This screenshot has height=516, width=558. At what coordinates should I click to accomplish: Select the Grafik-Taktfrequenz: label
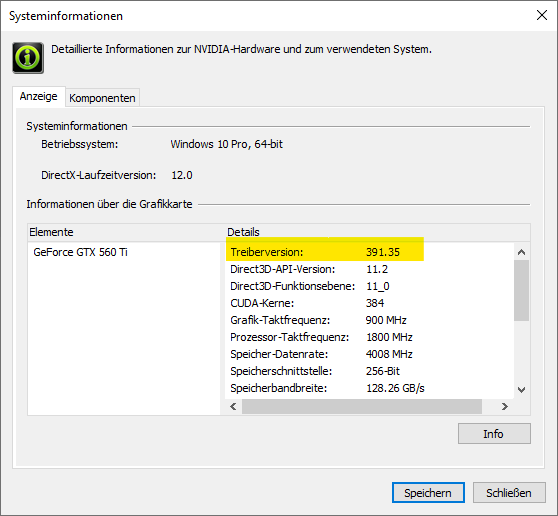[280, 320]
